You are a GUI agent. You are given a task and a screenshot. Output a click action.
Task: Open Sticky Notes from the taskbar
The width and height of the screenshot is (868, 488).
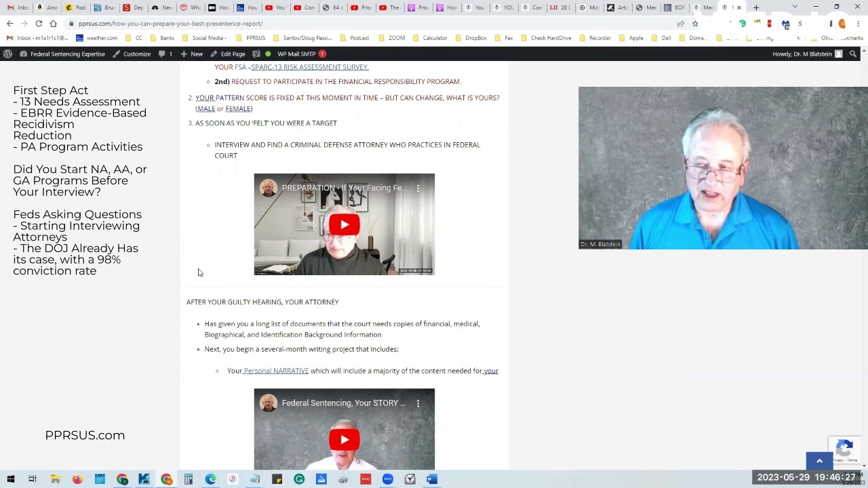[277, 479]
